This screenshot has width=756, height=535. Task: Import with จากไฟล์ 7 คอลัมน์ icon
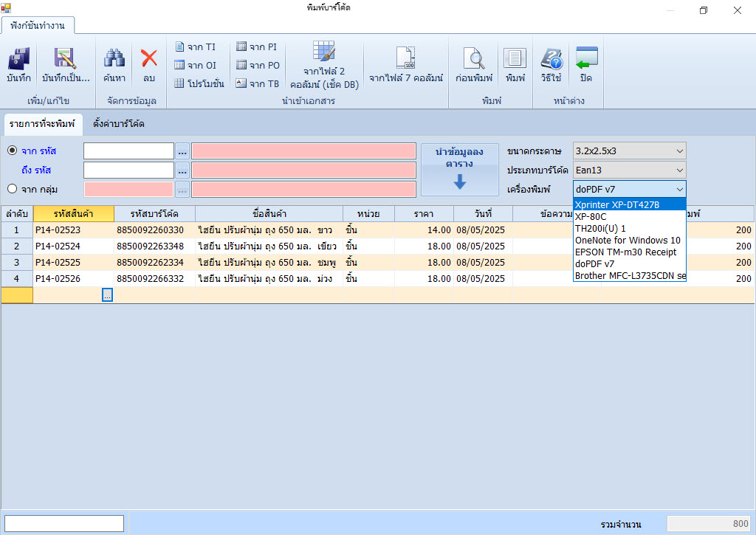[x=405, y=65]
